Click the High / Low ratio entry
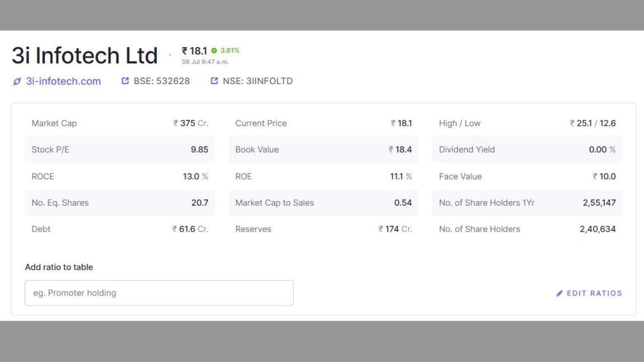 click(x=527, y=123)
